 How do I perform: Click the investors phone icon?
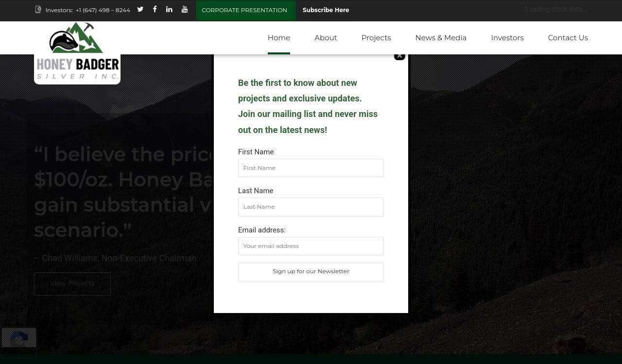(x=38, y=10)
